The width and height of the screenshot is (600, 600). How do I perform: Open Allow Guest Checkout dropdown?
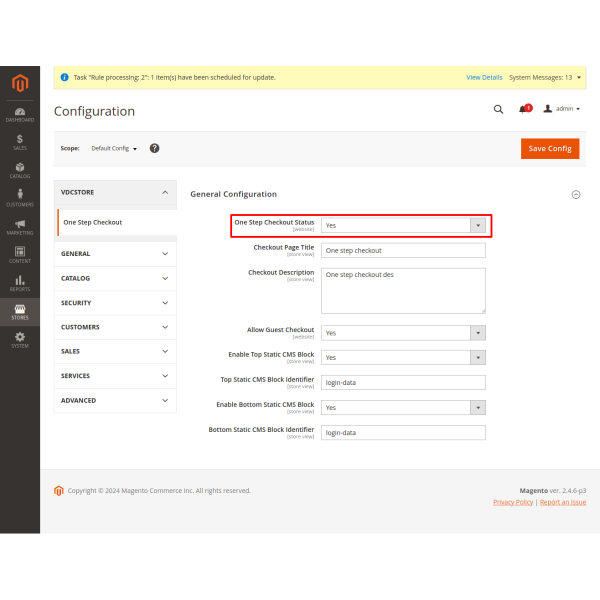(x=403, y=333)
